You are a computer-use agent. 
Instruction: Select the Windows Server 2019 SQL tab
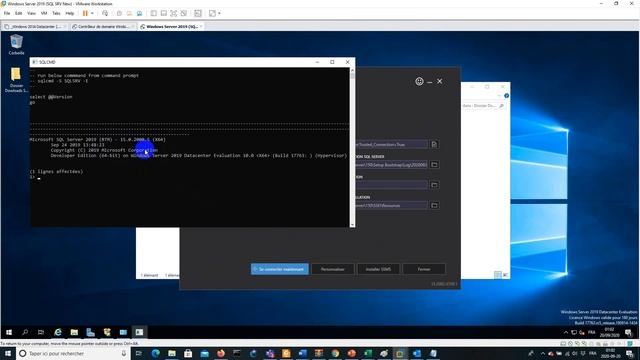(171, 27)
